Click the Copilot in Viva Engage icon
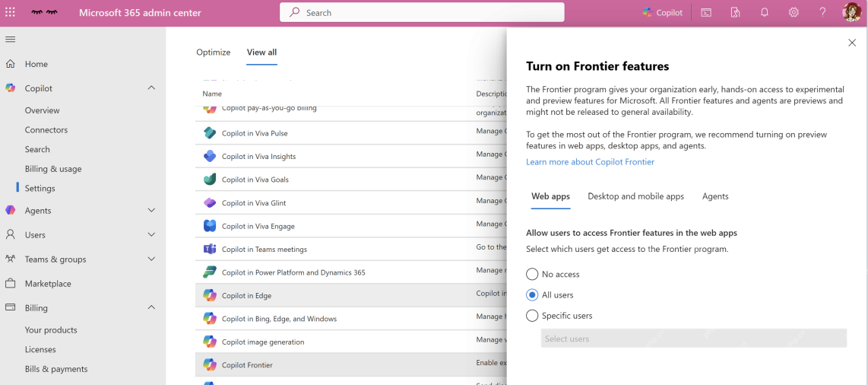The height and width of the screenshot is (385, 868). click(210, 226)
